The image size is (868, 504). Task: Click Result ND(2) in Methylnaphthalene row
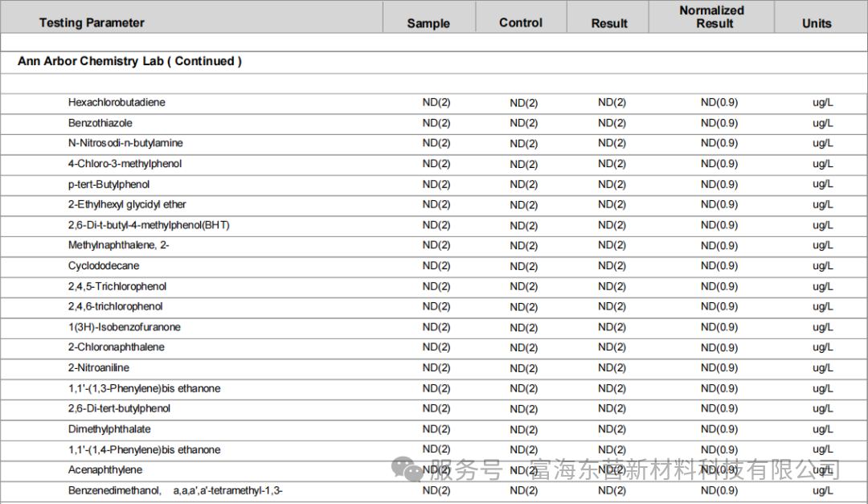pyautogui.click(x=612, y=245)
